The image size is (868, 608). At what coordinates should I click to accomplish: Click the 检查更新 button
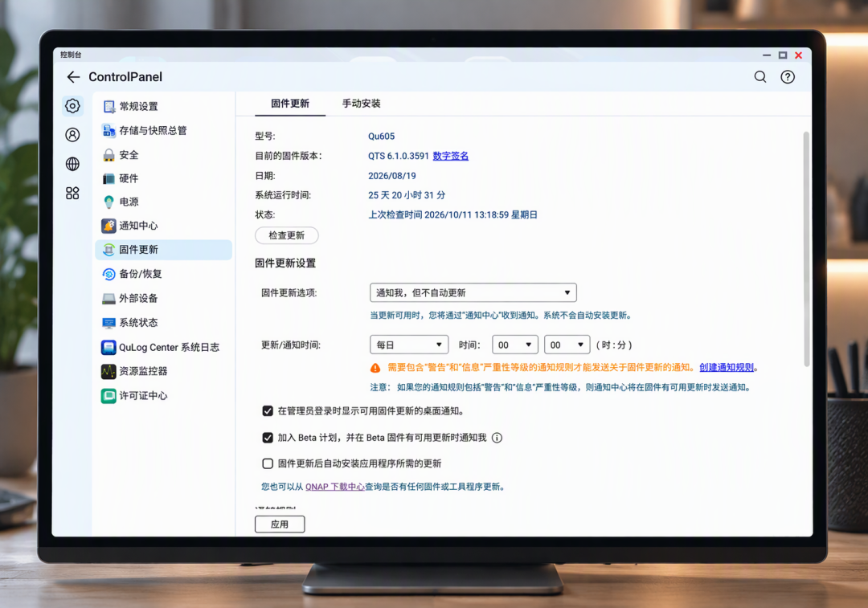pyautogui.click(x=287, y=235)
